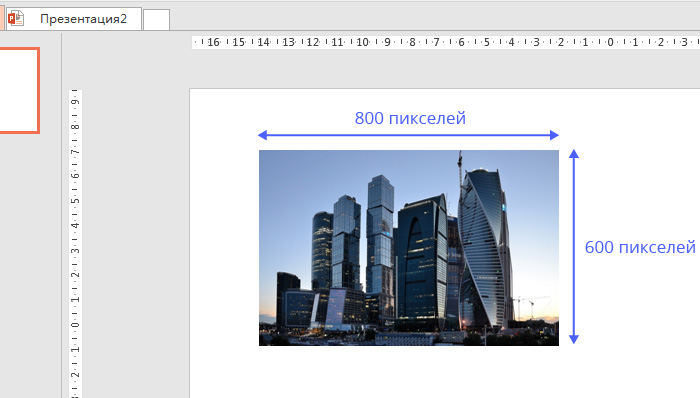Click the PowerPoint icon on Презентация2 tab
Image resolution: width=700 pixels, height=398 pixels.
point(16,18)
